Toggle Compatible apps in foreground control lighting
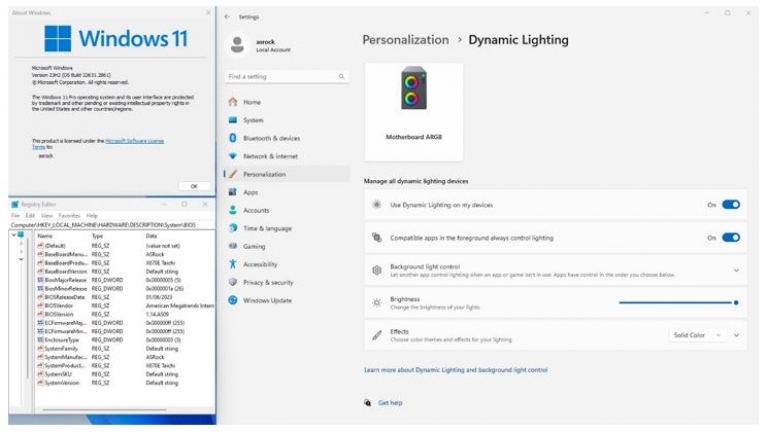 (731, 238)
